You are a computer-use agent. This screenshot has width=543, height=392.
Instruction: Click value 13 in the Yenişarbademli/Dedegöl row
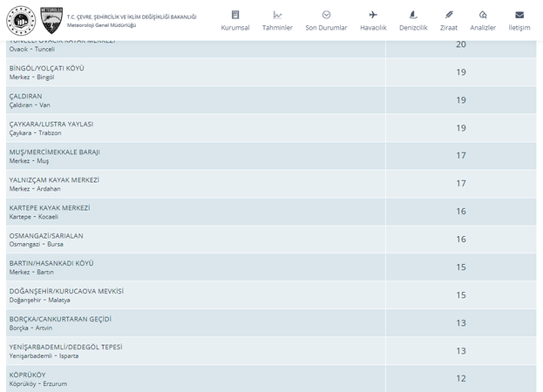(x=461, y=351)
